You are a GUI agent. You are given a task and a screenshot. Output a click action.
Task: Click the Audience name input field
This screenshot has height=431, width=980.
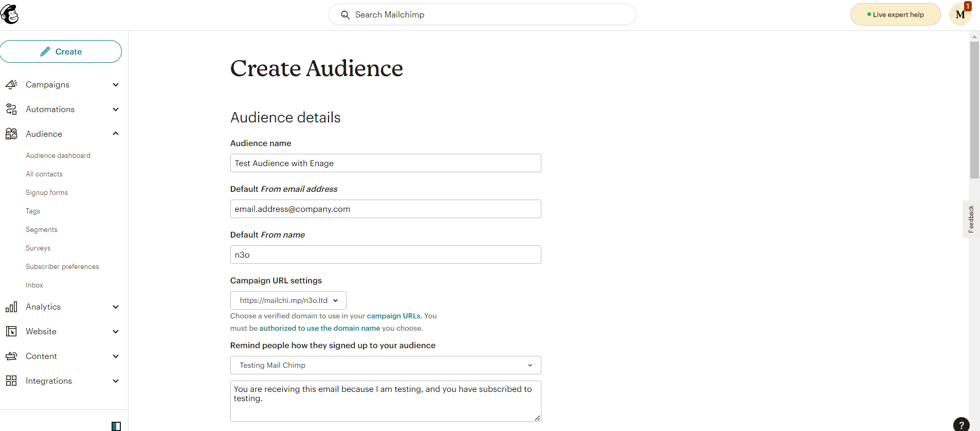click(386, 163)
